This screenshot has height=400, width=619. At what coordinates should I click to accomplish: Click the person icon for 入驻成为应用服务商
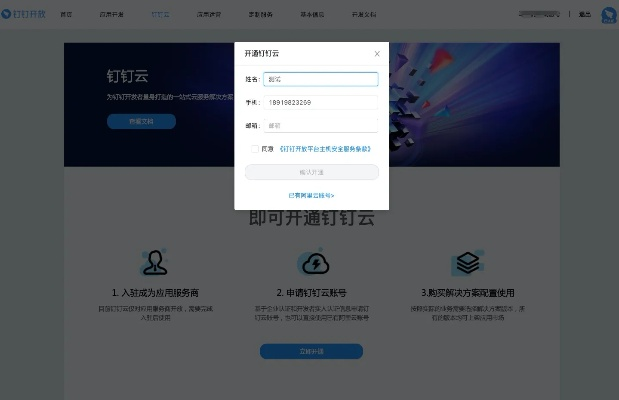click(154, 263)
